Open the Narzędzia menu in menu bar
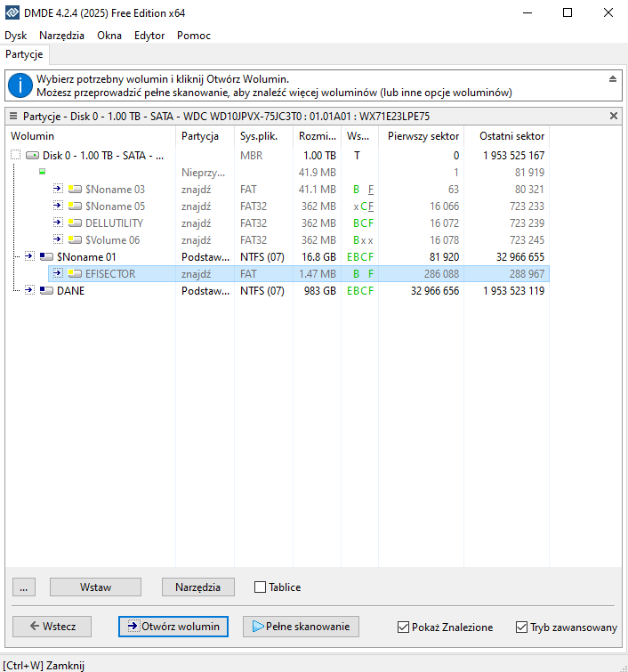 [61, 36]
